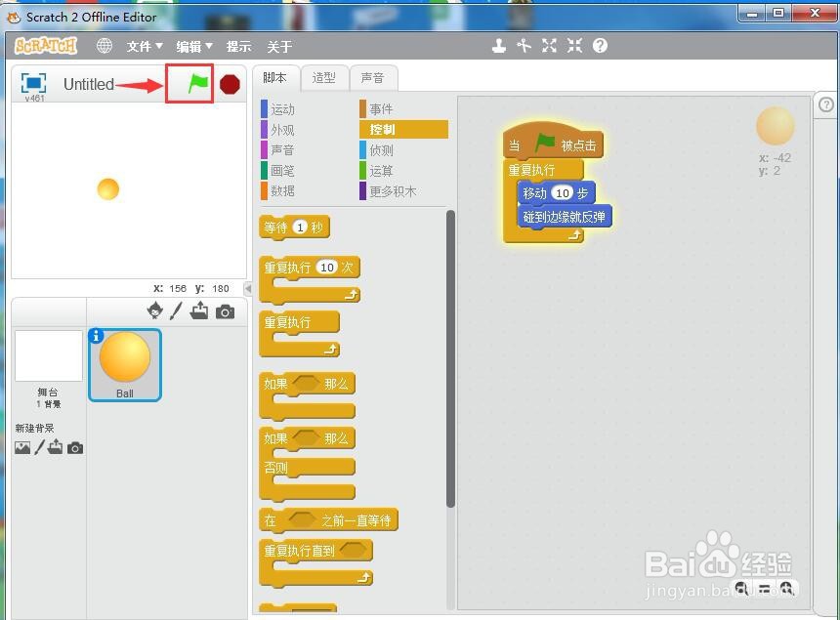Click the red stop sign button
The image size is (840, 620).
[x=230, y=84]
